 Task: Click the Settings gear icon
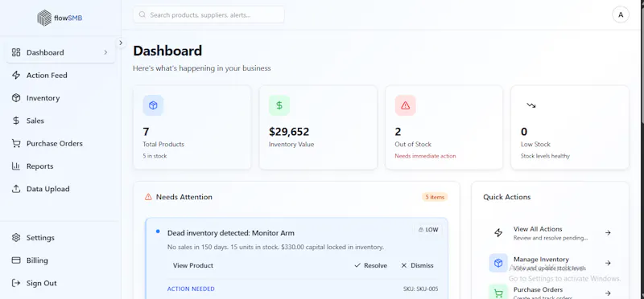tap(16, 237)
